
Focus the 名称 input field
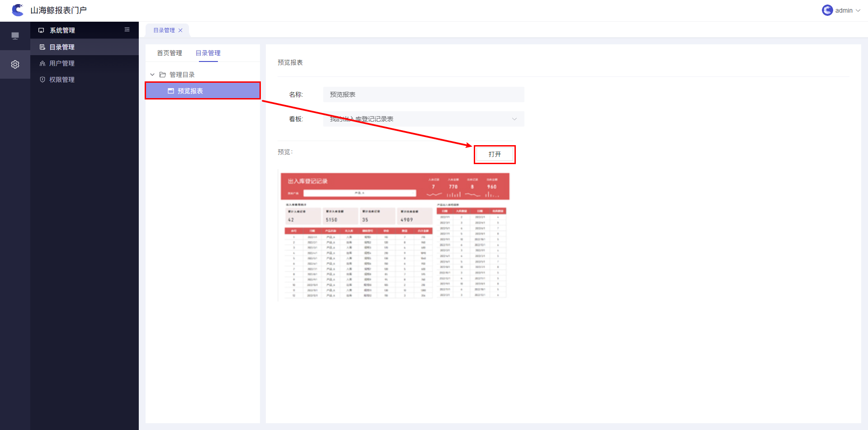424,95
